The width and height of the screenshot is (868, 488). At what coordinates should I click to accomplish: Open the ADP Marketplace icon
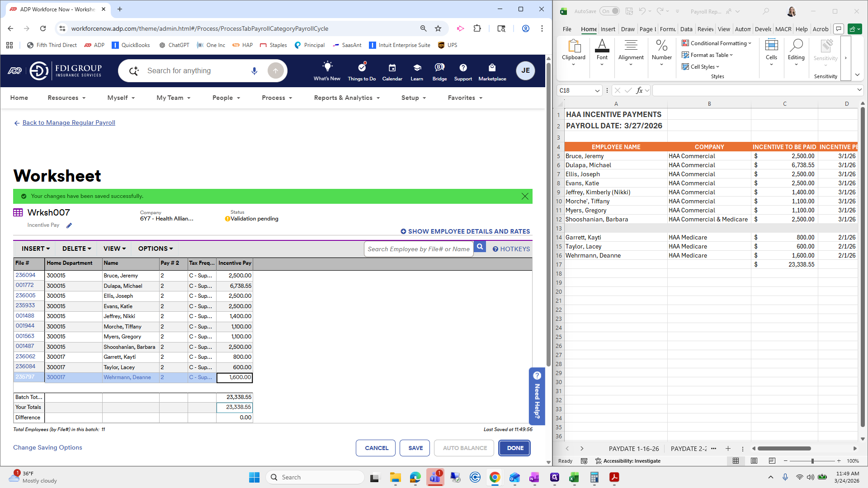click(x=492, y=71)
